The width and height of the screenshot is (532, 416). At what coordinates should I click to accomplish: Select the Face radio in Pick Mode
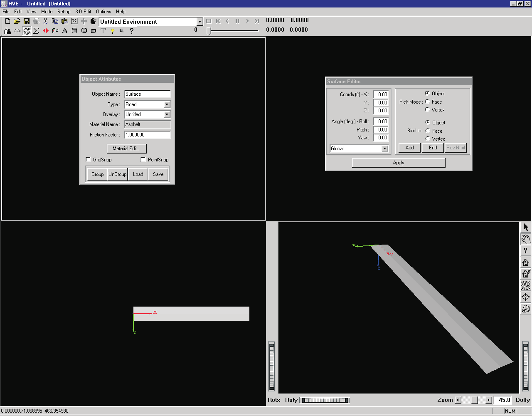click(x=427, y=102)
